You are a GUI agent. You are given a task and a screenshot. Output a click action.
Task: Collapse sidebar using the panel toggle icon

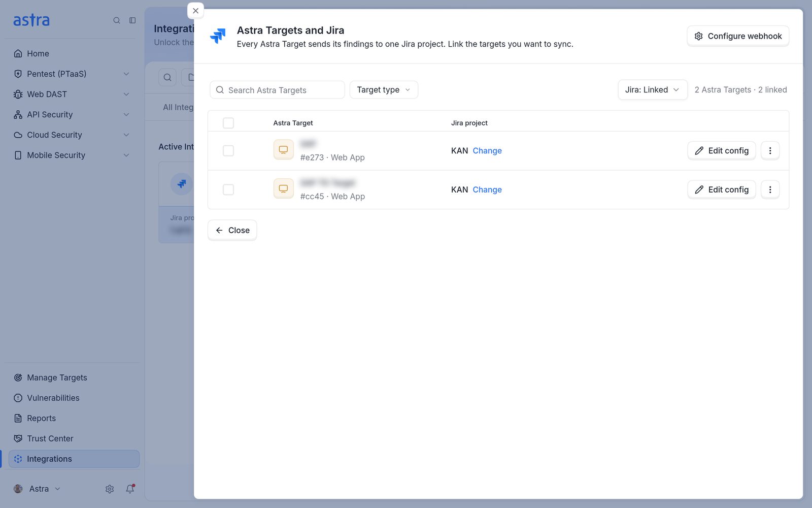132,20
